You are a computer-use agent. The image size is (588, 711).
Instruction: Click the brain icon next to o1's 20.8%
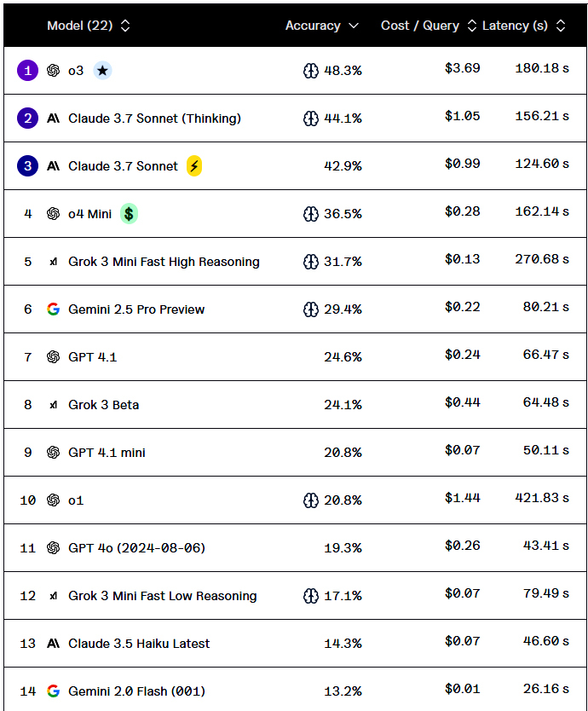coord(311,500)
